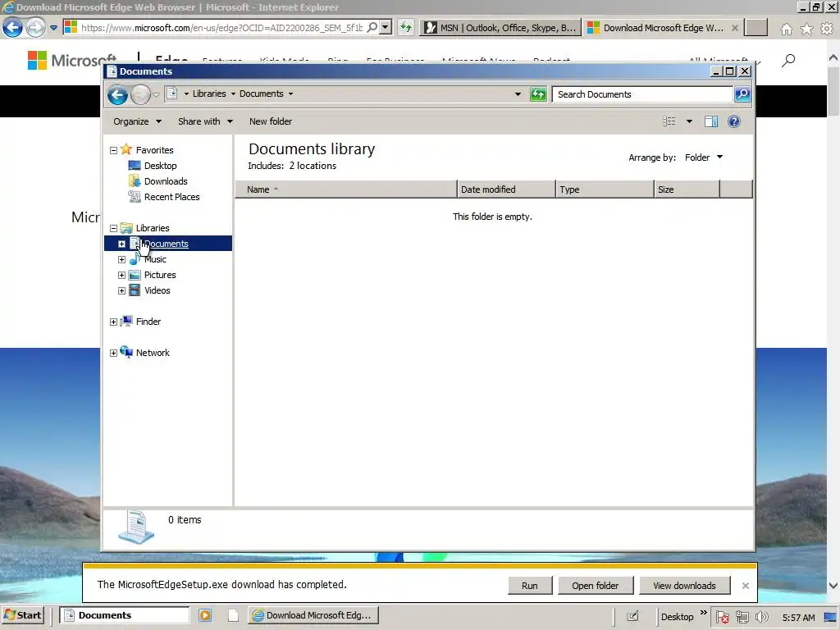Click Internet Explorer back button
Image resolution: width=840 pixels, height=630 pixels.
pos(12,27)
